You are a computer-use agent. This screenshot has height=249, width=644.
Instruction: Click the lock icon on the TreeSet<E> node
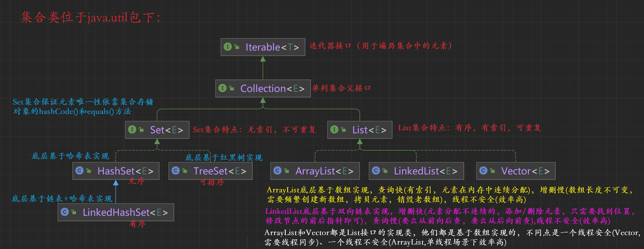click(x=185, y=170)
